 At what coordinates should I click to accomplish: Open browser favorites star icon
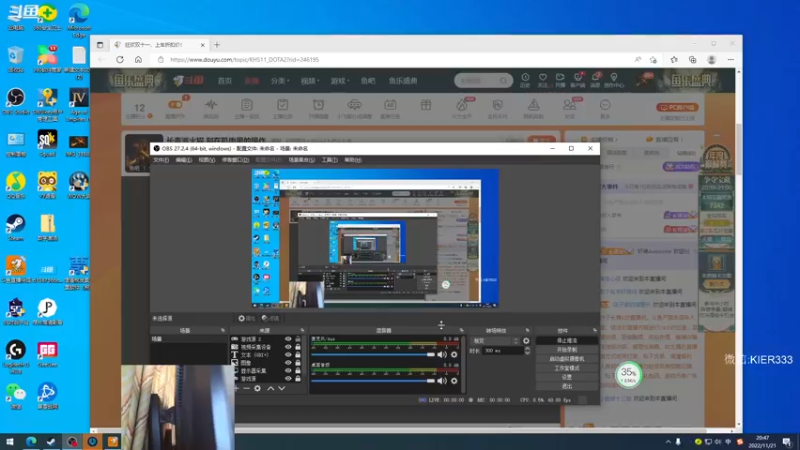pos(674,60)
